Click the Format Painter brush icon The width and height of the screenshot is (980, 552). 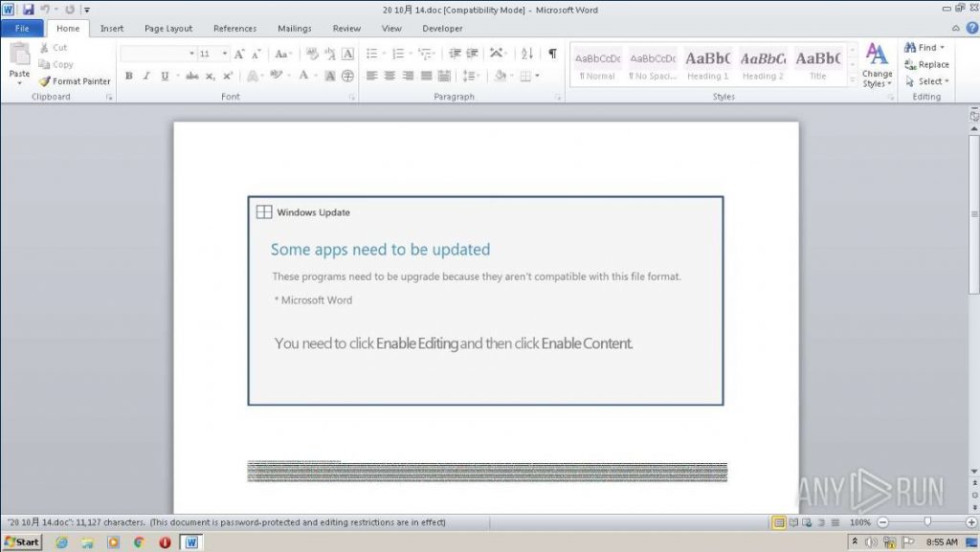pyautogui.click(x=44, y=81)
